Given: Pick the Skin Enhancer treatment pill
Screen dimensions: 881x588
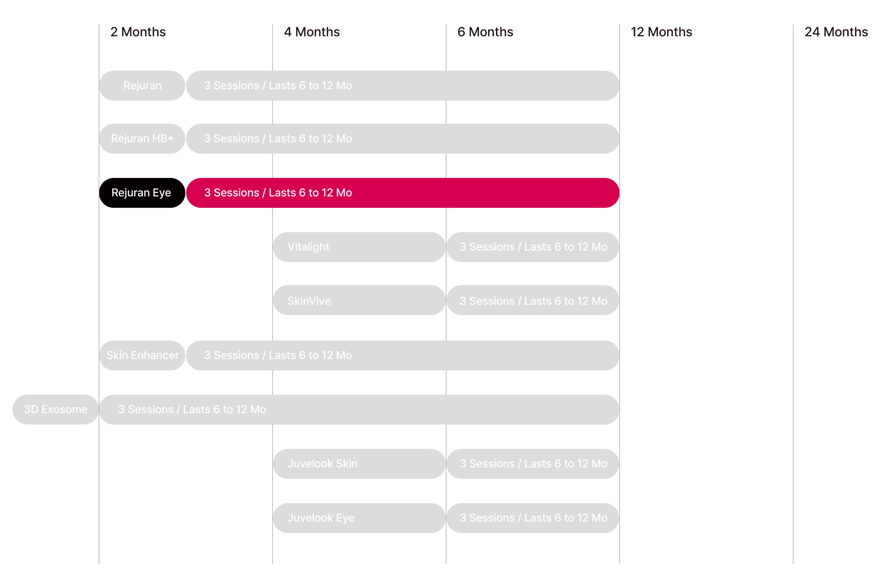Looking at the screenshot, I should point(142,355).
